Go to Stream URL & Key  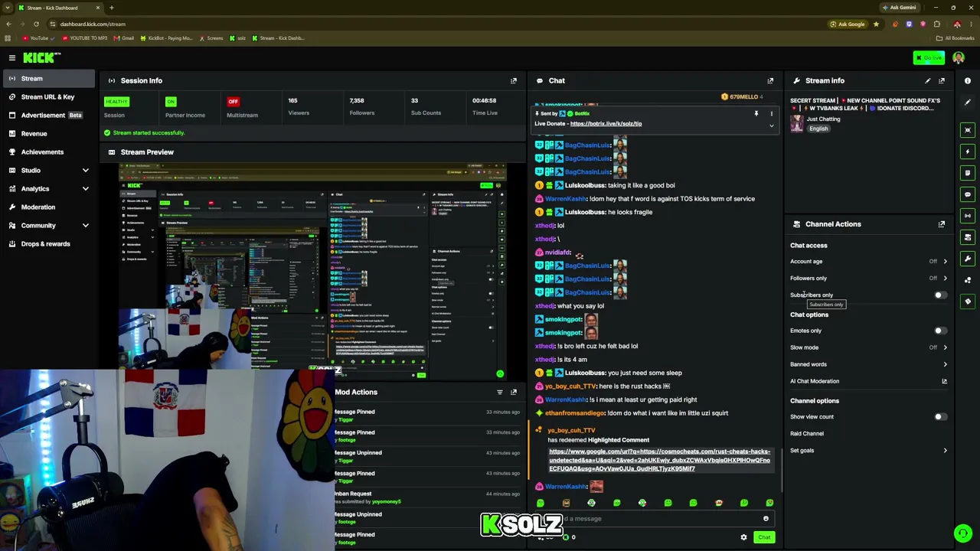[47, 96]
